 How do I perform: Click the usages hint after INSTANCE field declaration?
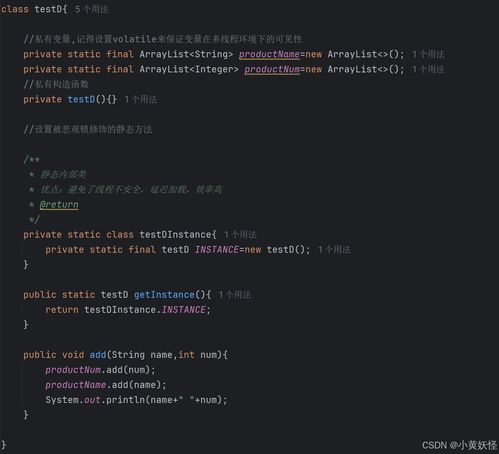click(334, 250)
